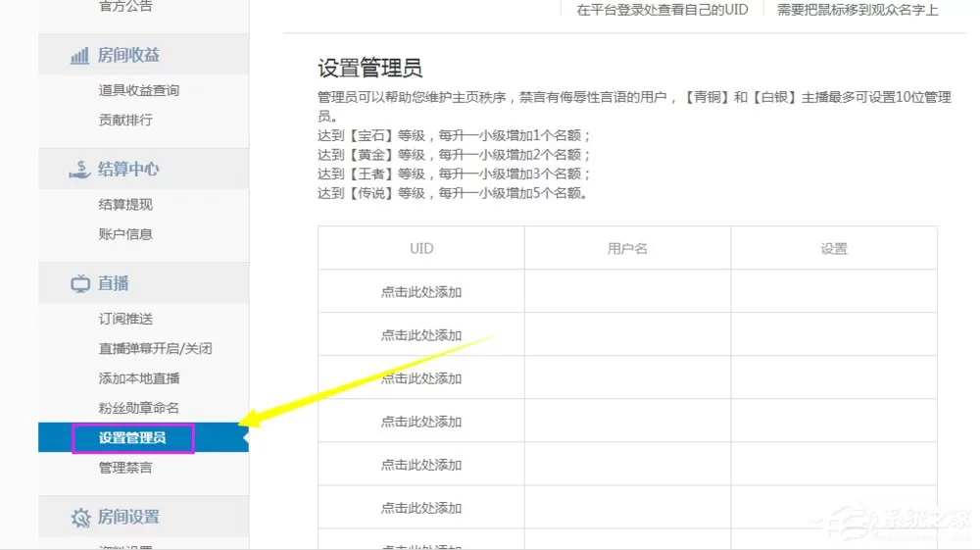This screenshot has width=980, height=550.
Task: Open 账户信息 in the sidebar
Action: tap(125, 234)
